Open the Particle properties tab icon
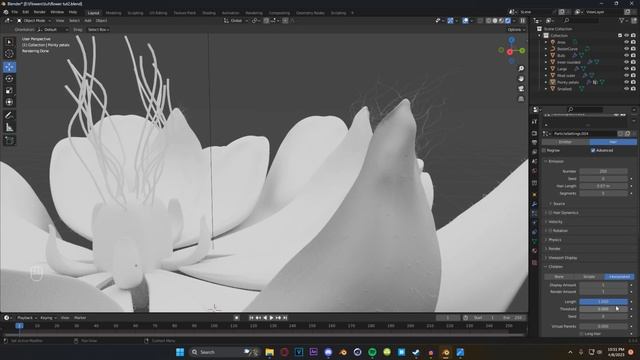Screen dimensions: 640x360 coord(534,213)
